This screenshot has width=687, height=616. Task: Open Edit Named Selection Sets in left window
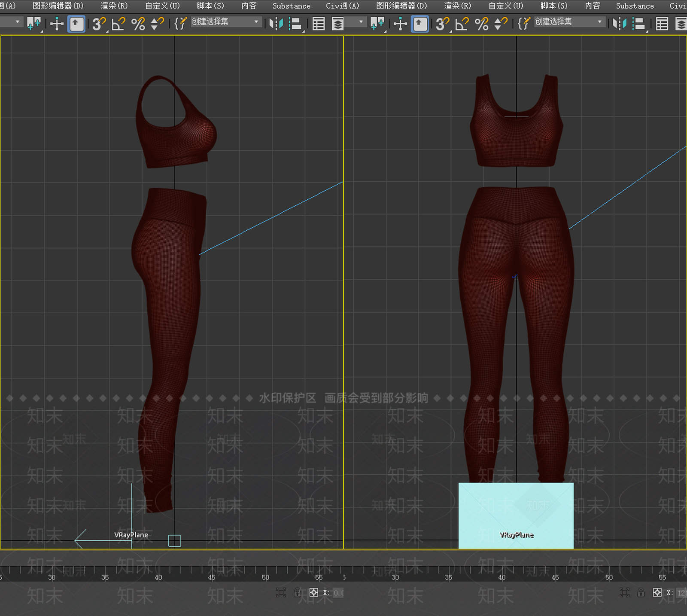click(x=180, y=24)
